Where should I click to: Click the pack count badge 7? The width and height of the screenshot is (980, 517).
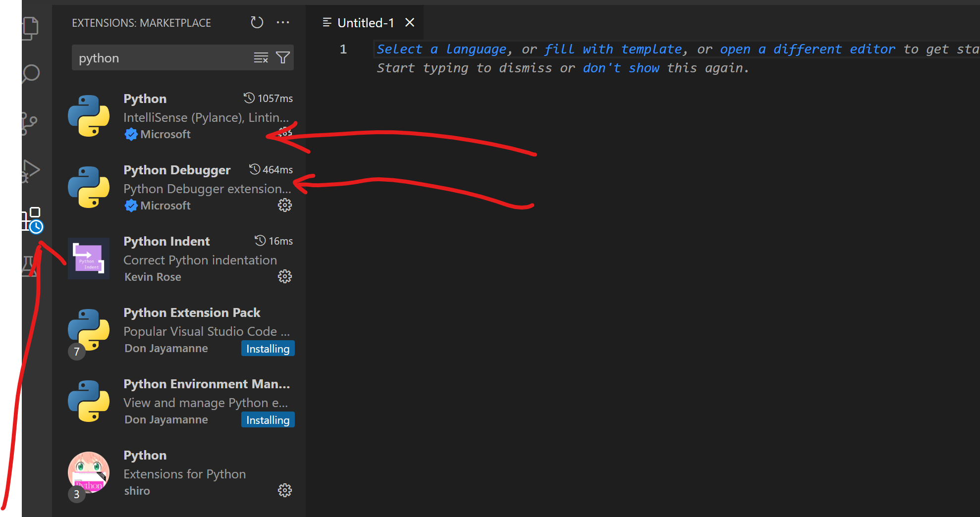[77, 352]
